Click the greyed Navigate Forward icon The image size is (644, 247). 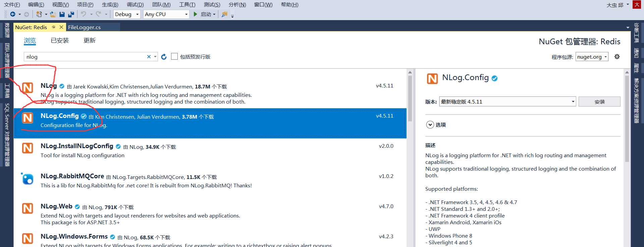point(26,14)
